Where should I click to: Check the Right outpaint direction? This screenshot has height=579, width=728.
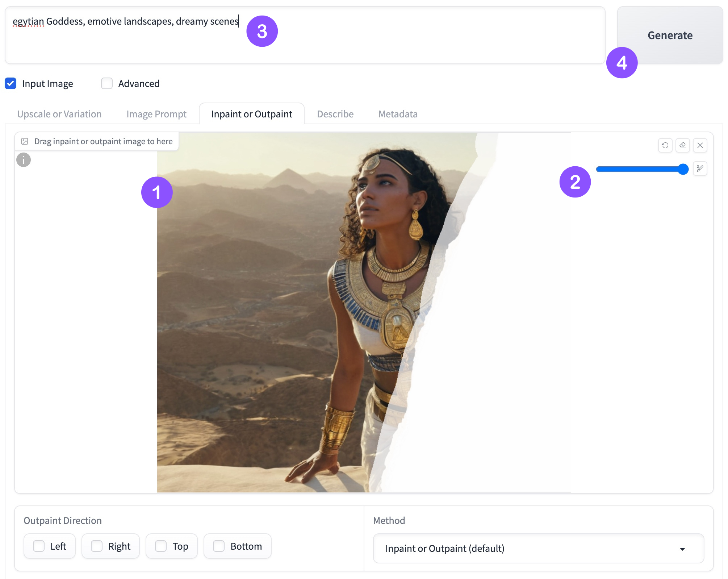[97, 546]
